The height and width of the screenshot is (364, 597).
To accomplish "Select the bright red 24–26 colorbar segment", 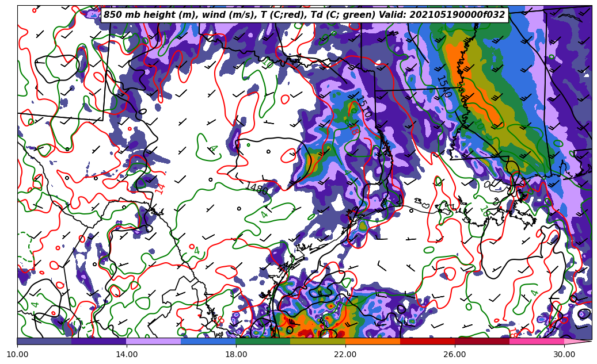I will [427, 341].
